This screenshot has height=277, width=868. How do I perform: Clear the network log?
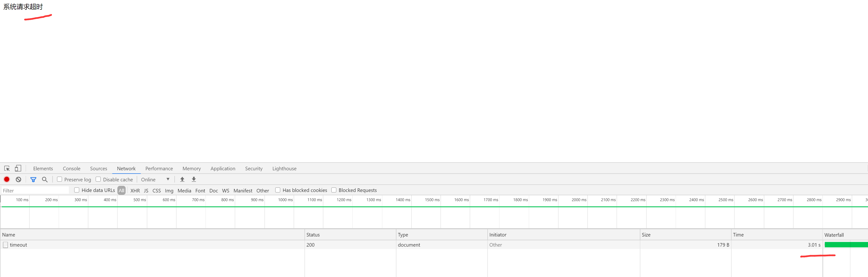pyautogui.click(x=19, y=179)
